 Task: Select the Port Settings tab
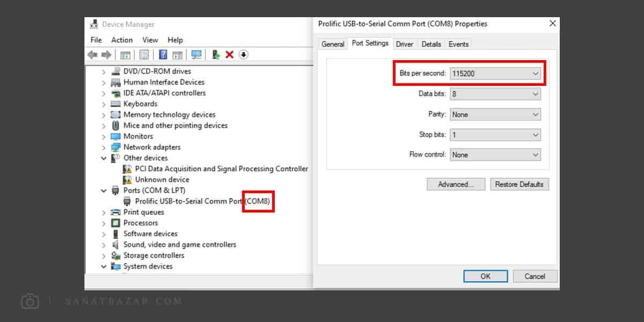[x=370, y=43]
